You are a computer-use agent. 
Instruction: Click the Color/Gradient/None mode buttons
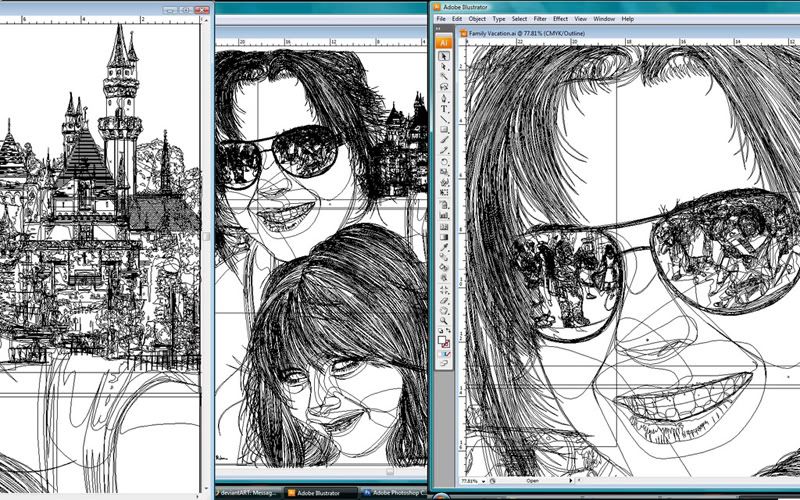click(443, 354)
